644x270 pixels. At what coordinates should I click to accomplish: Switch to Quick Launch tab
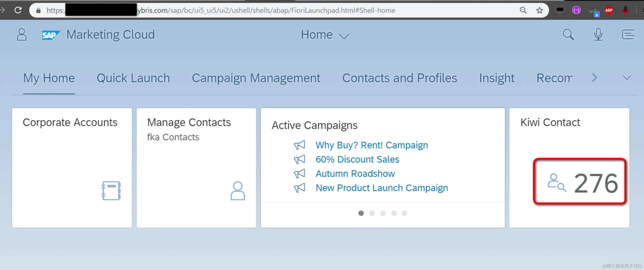133,78
